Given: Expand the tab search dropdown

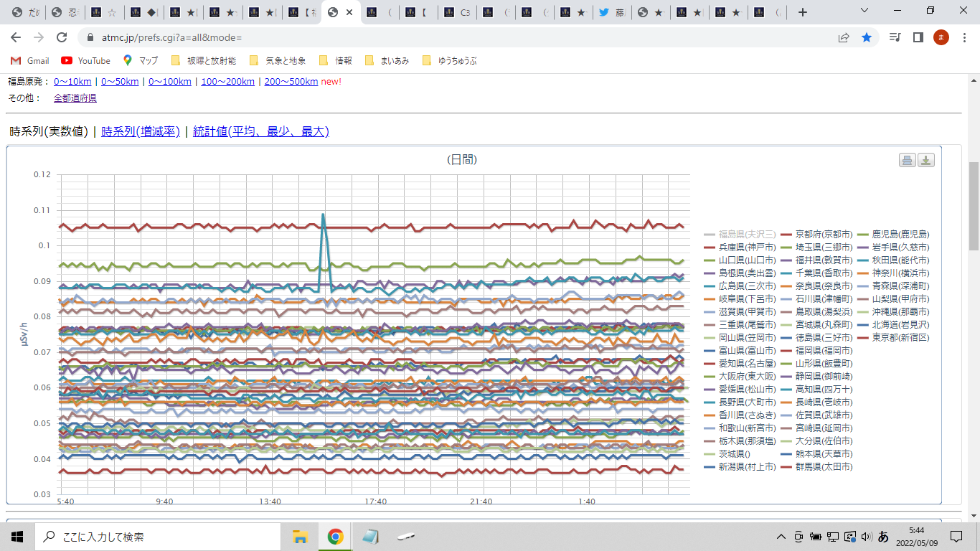Looking at the screenshot, I should pyautogui.click(x=864, y=11).
